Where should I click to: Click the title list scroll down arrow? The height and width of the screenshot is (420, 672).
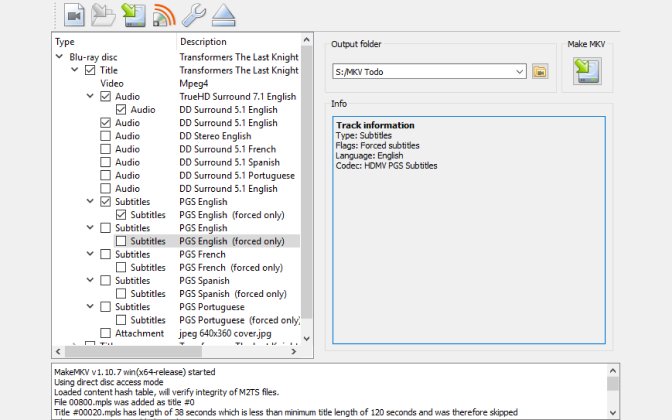[x=306, y=339]
